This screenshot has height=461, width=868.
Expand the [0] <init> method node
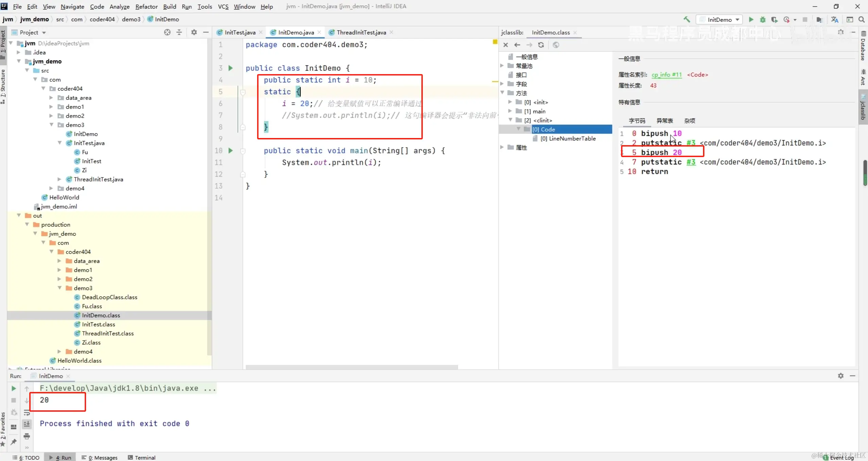point(510,102)
